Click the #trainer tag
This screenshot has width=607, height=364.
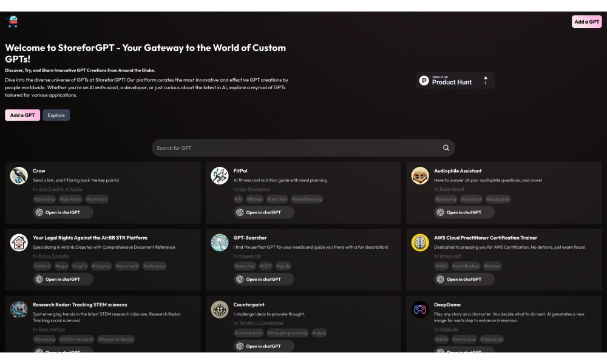coord(492,266)
